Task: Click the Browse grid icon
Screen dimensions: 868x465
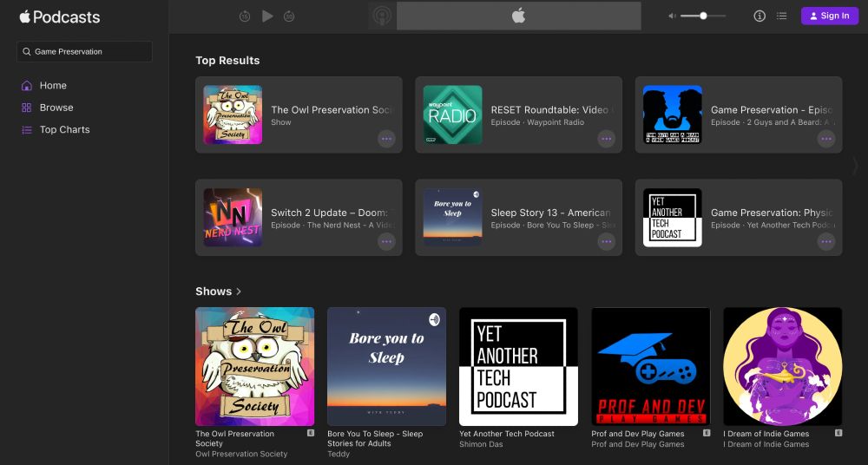Action: pyautogui.click(x=27, y=108)
